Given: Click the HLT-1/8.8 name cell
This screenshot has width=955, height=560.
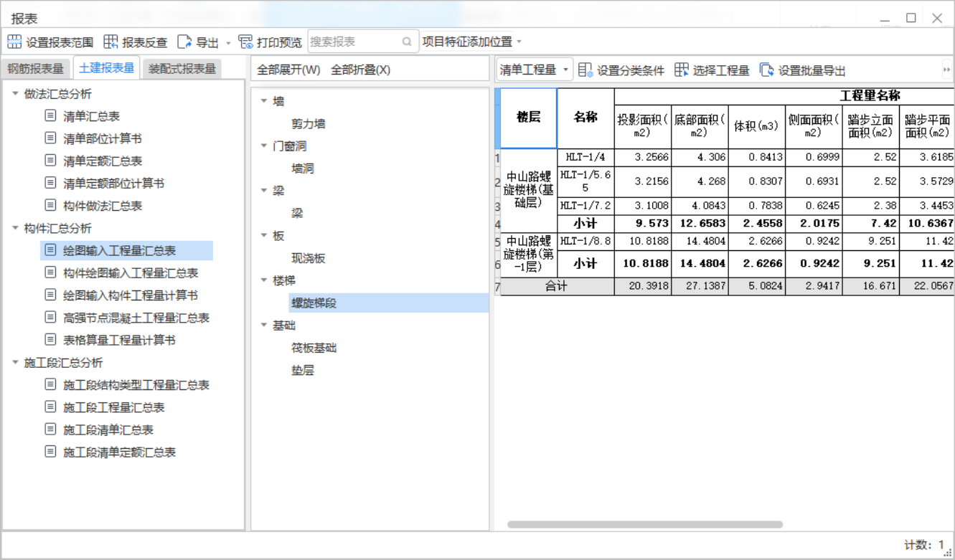Looking at the screenshot, I should [585, 241].
